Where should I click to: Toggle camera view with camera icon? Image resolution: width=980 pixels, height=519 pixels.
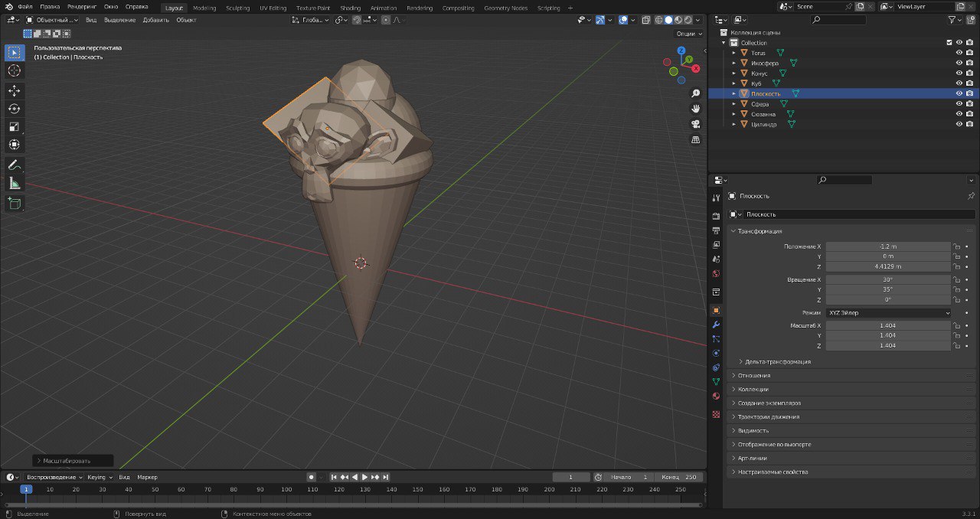695,124
